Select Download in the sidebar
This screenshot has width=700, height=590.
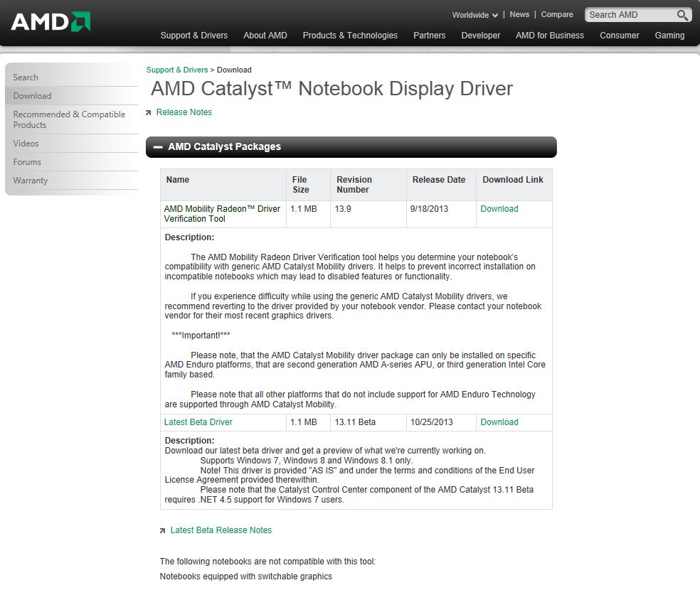[x=72, y=96]
